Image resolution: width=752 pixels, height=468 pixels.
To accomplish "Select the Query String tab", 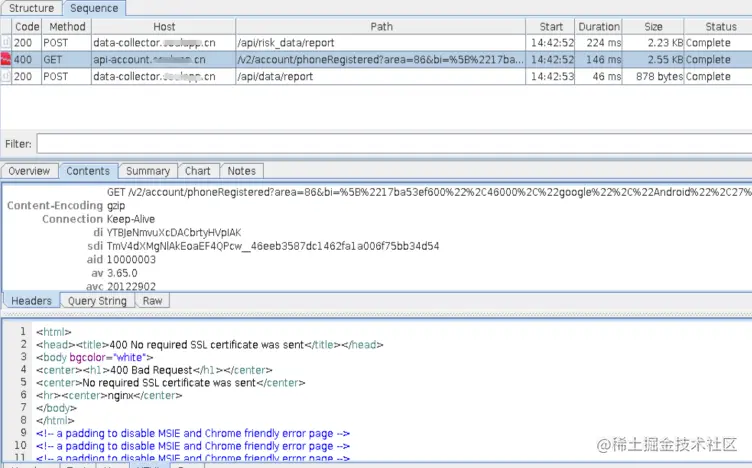I will [x=97, y=301].
